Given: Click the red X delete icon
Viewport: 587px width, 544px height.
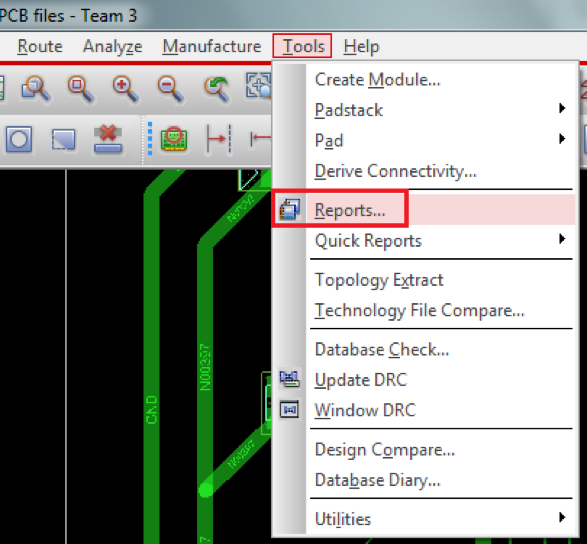Looking at the screenshot, I should (108, 139).
